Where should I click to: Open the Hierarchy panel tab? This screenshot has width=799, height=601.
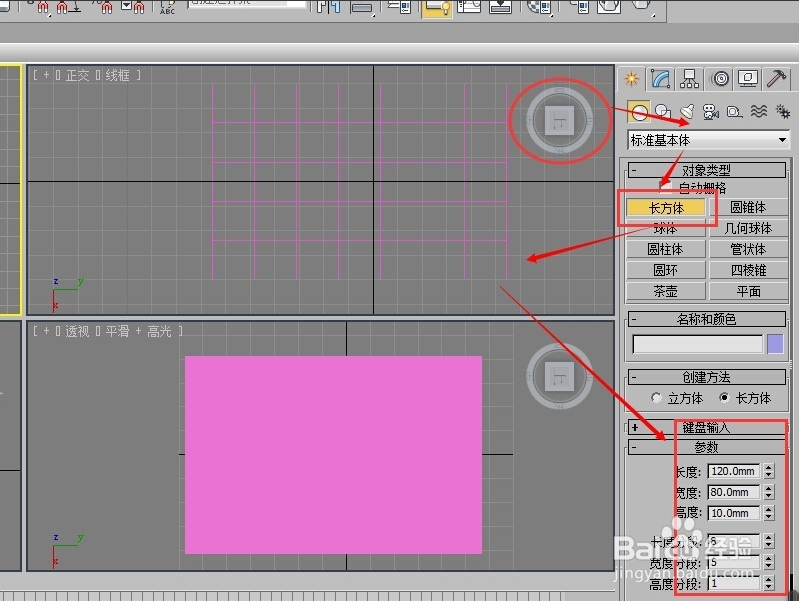point(689,79)
